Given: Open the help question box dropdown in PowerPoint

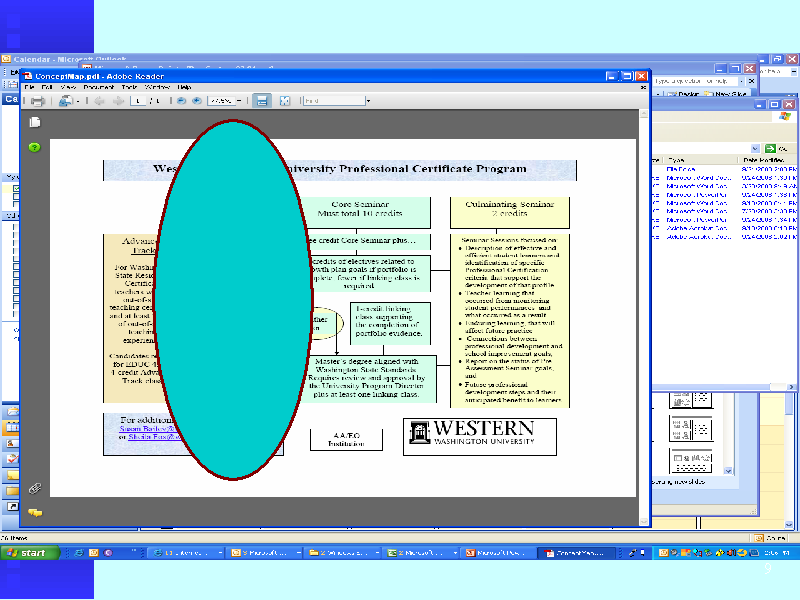Looking at the screenshot, I should coord(741,81).
